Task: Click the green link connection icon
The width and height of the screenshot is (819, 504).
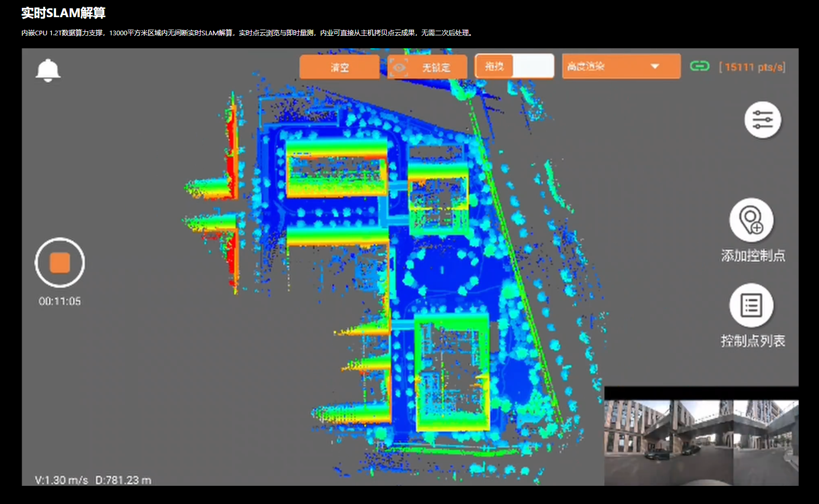Action: pos(699,66)
